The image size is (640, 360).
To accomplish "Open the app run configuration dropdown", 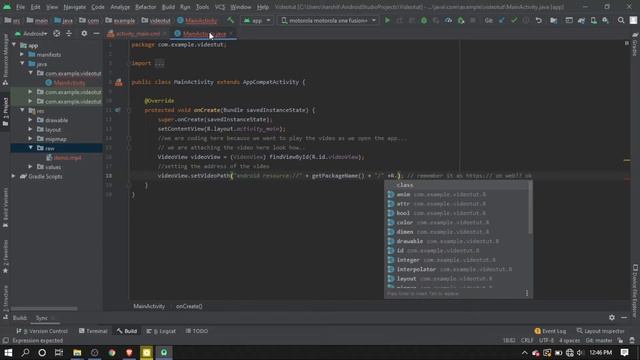I will click(257, 20).
